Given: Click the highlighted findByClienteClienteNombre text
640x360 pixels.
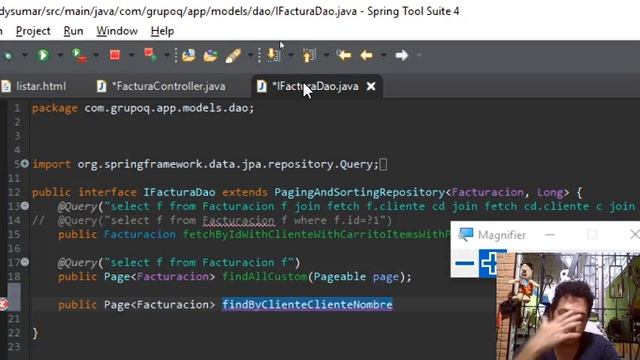Looking at the screenshot, I should coord(307,304).
